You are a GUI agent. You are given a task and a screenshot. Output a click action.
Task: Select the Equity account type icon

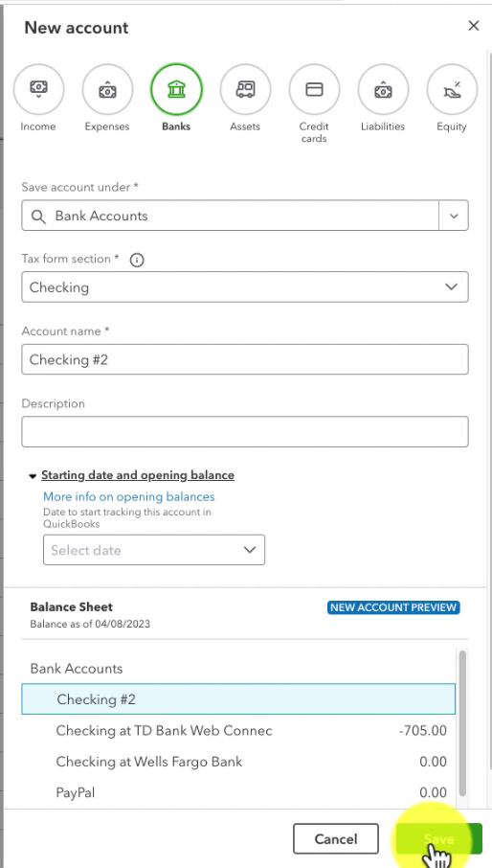(452, 89)
